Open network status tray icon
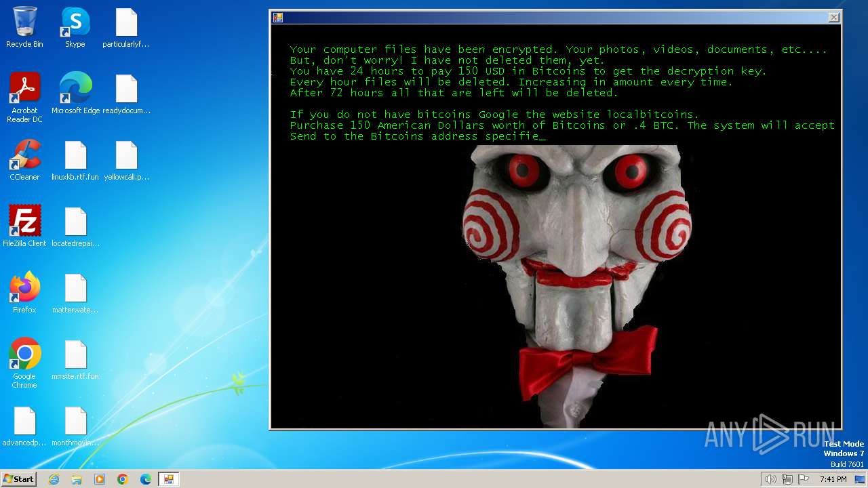Viewport: 868px width, 488px height. pyautogui.click(x=787, y=479)
